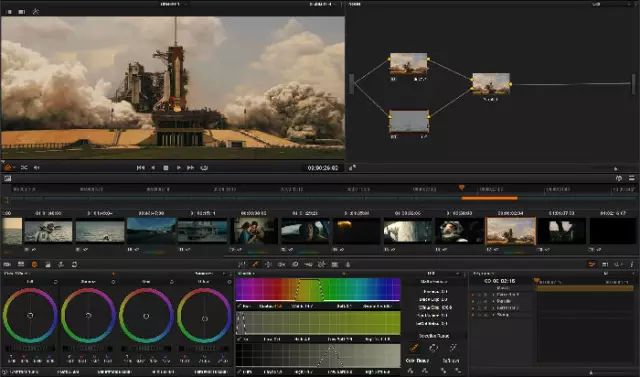This screenshot has height=377, width=640.
Task: Jump to the first frame
Action: 140,168
